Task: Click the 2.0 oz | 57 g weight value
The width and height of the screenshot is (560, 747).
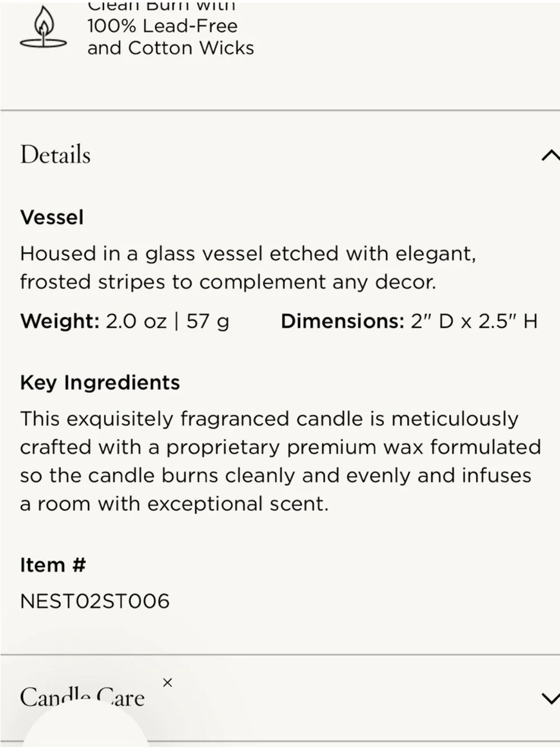Action: click(167, 321)
